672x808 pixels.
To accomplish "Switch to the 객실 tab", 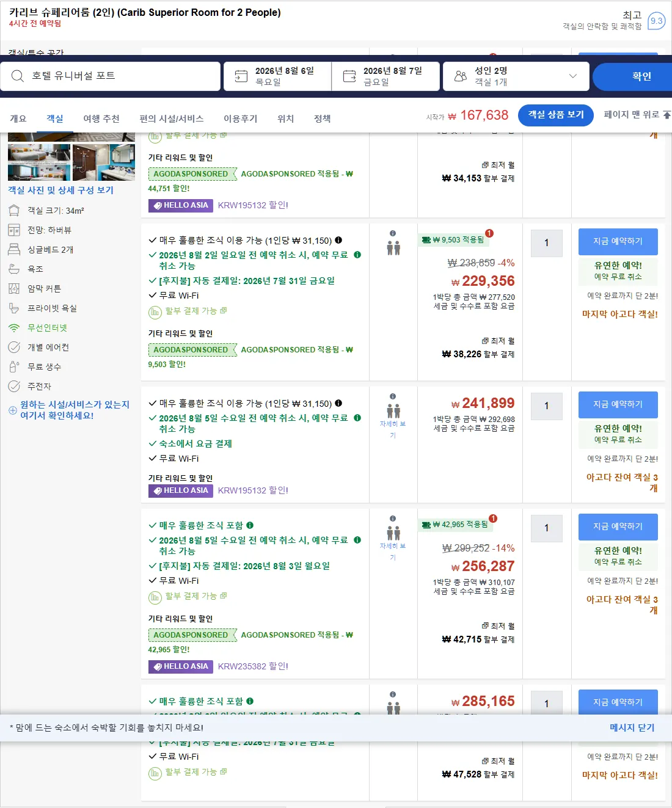I will click(55, 118).
